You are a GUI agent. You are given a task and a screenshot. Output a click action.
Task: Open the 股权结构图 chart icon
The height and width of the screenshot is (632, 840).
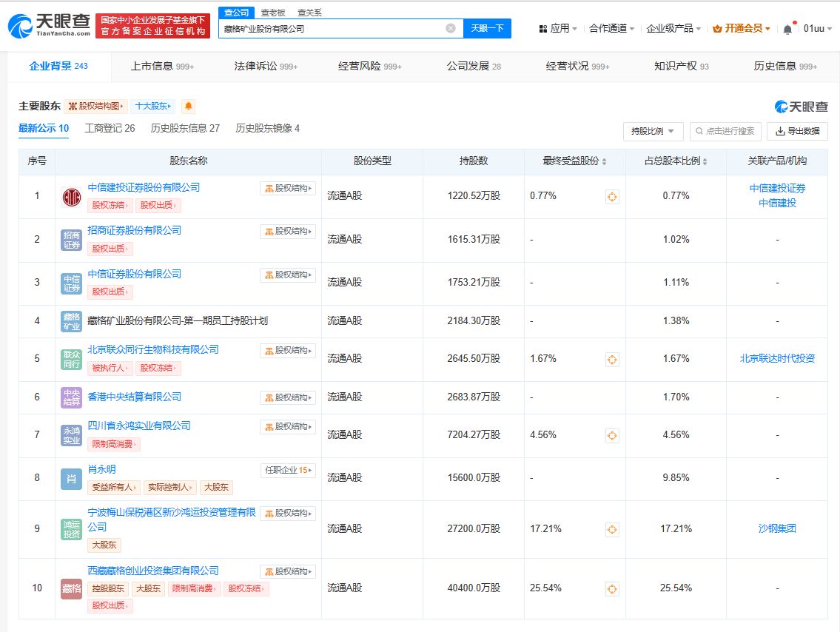click(x=73, y=107)
